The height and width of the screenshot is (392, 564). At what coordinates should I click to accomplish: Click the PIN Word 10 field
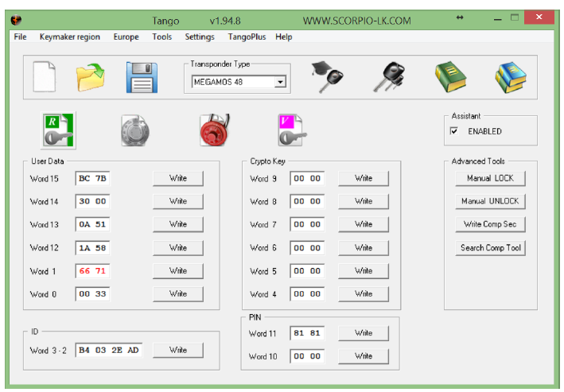click(307, 356)
